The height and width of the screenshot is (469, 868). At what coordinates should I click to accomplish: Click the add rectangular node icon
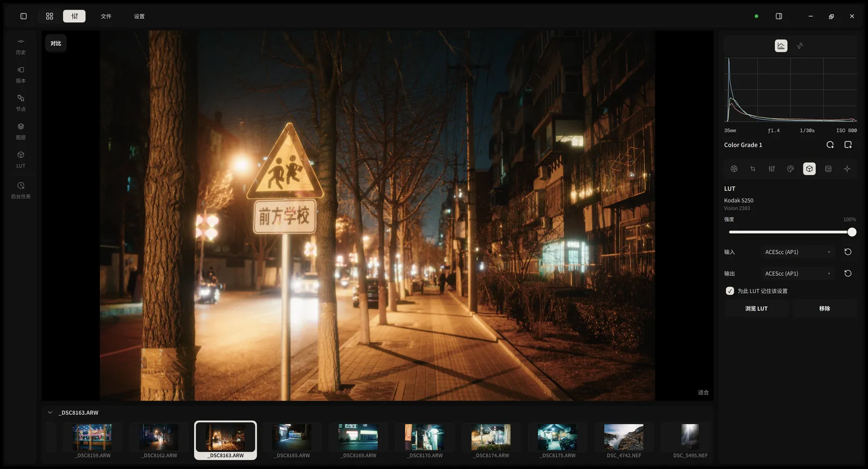[x=848, y=145]
